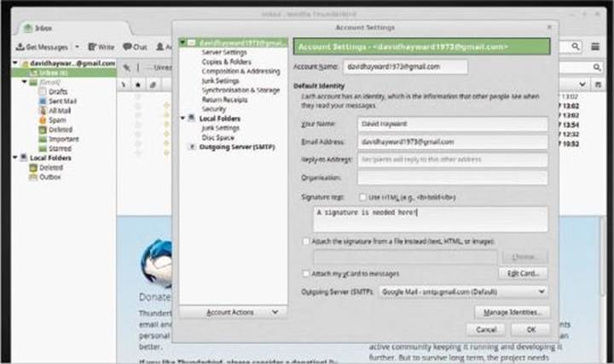Open the Account Actions dropdown
This screenshot has height=364, width=614.
point(234,312)
